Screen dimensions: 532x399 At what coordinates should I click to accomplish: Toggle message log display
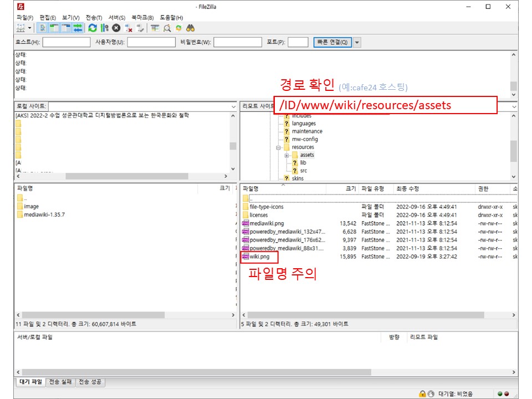click(43, 28)
